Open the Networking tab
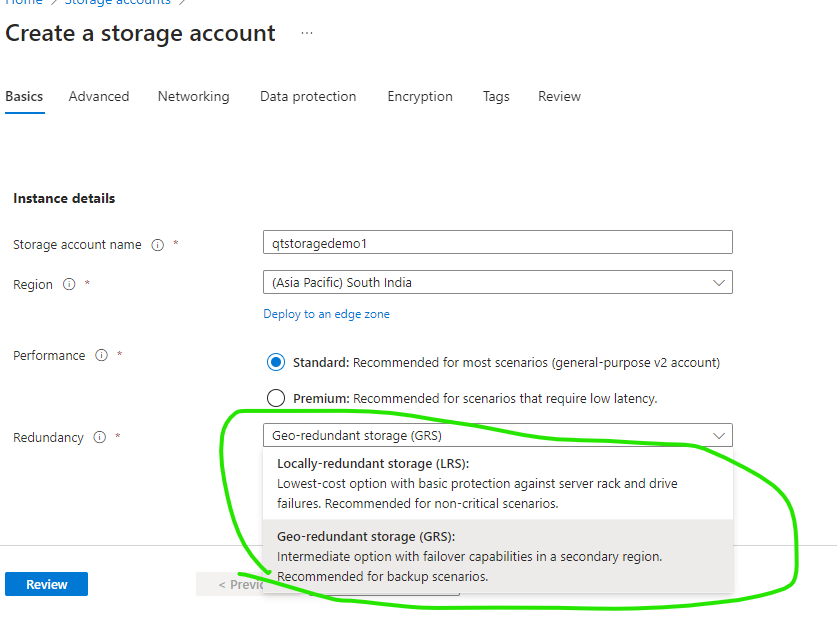Screen dimensions: 837x617 point(193,97)
